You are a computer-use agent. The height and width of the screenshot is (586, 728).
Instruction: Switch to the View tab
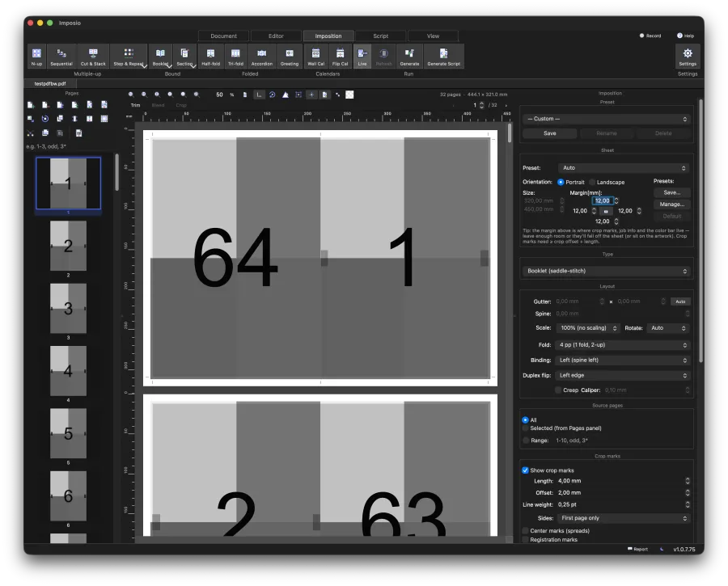click(434, 36)
